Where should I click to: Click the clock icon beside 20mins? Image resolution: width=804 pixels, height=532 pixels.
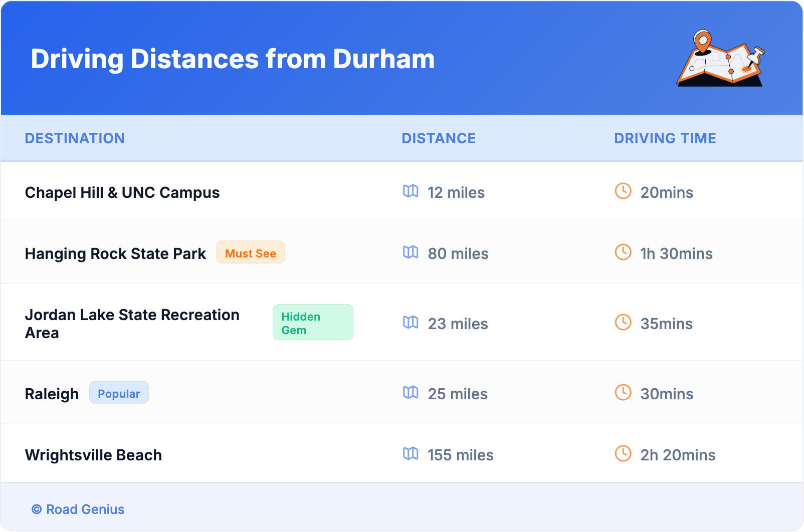pyautogui.click(x=623, y=191)
